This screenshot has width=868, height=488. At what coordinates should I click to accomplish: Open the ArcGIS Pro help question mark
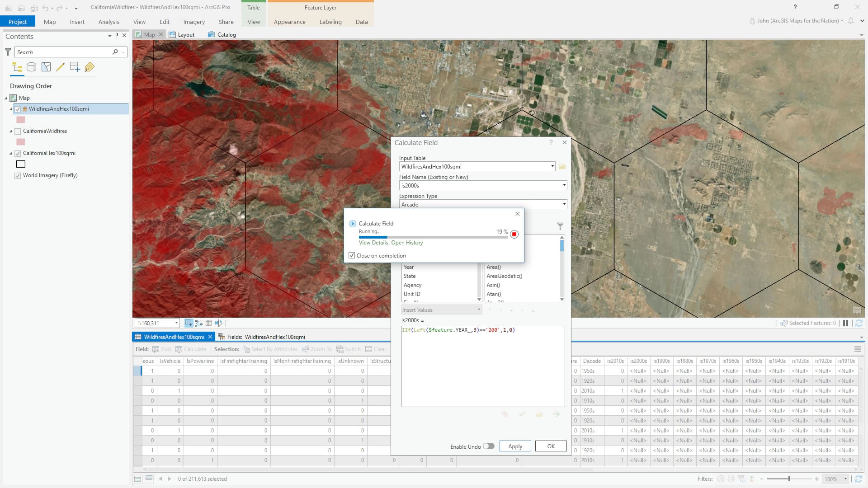point(795,7)
